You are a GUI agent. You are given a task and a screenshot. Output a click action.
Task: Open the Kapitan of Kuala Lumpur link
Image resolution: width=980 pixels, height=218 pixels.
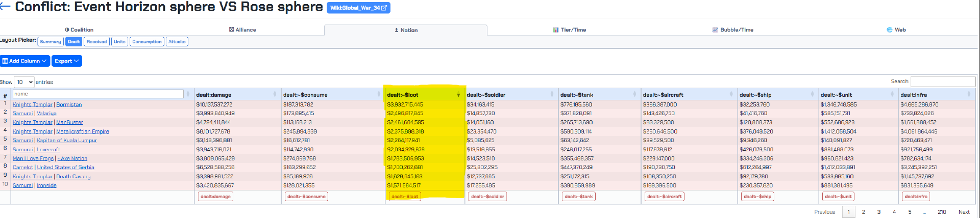click(x=67, y=141)
